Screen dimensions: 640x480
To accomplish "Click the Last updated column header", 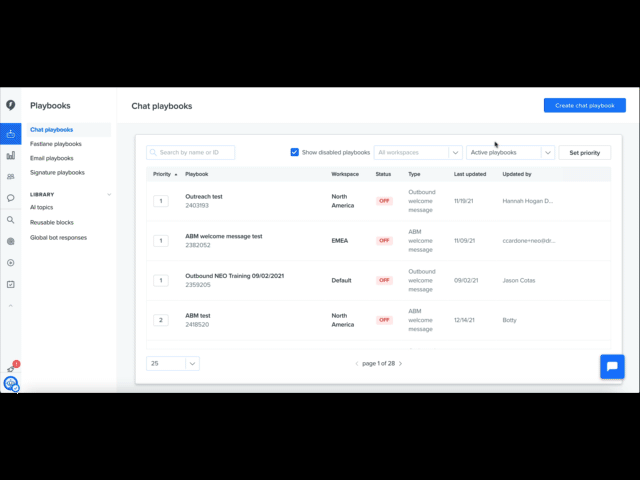I will coord(470,174).
